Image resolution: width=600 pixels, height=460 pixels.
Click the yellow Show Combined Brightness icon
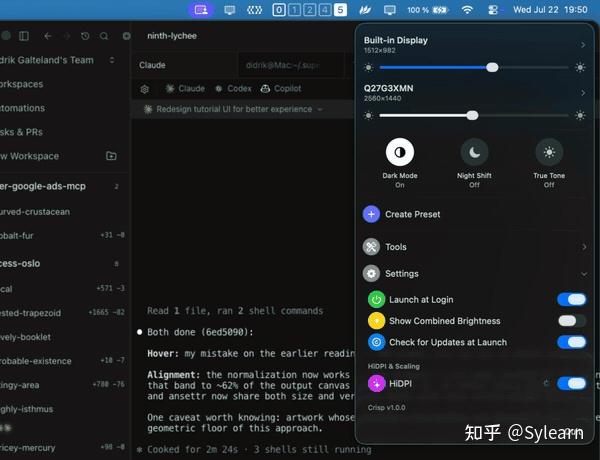tap(377, 321)
